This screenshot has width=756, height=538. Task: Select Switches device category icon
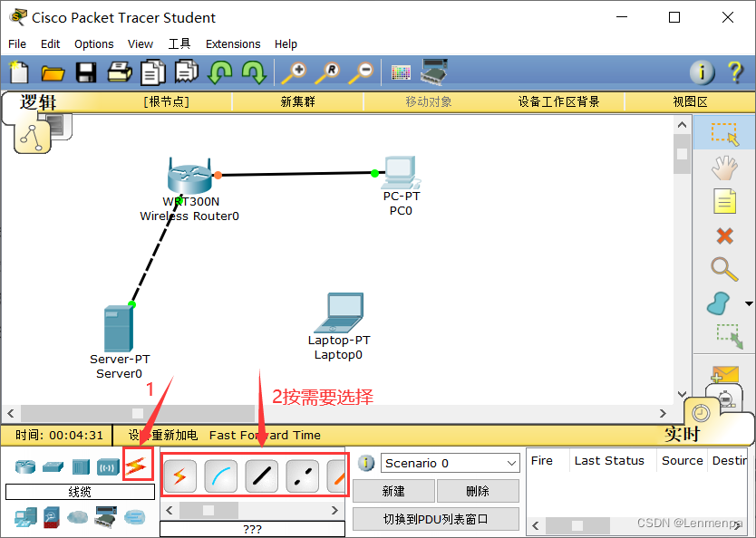53,466
